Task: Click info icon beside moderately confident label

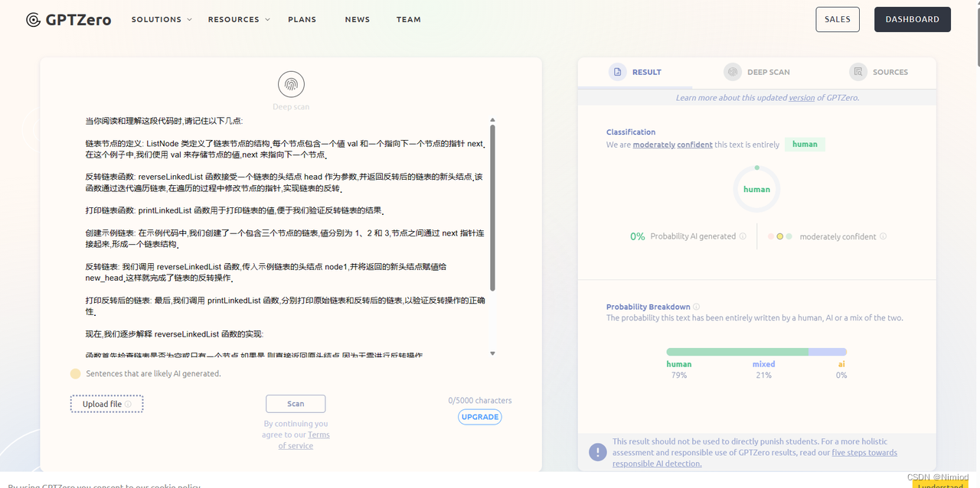Action: tap(883, 236)
